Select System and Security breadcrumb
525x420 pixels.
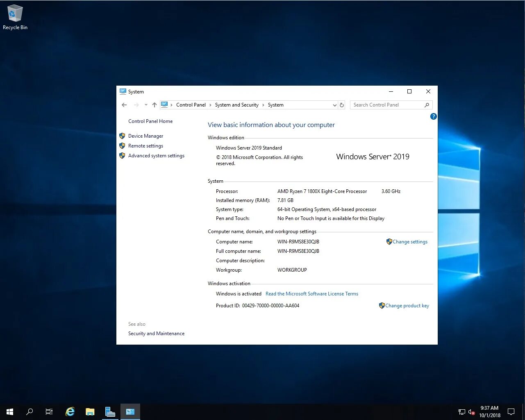[x=237, y=105]
